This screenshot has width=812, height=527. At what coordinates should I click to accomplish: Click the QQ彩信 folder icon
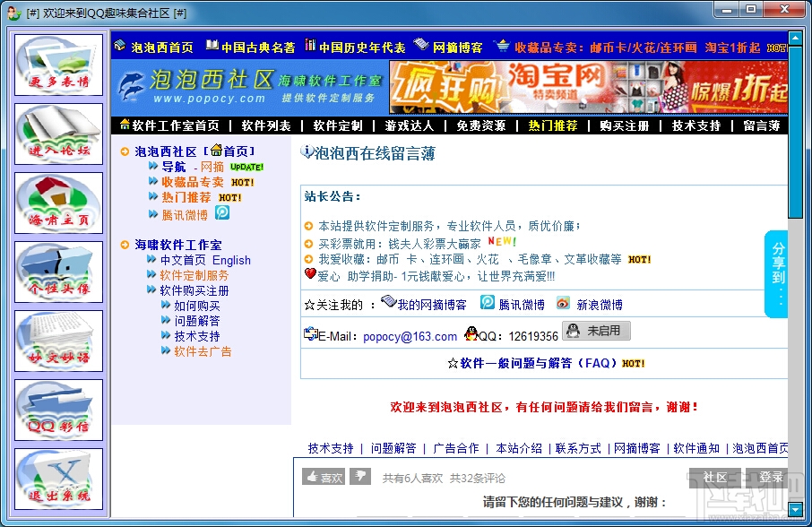[x=58, y=410]
